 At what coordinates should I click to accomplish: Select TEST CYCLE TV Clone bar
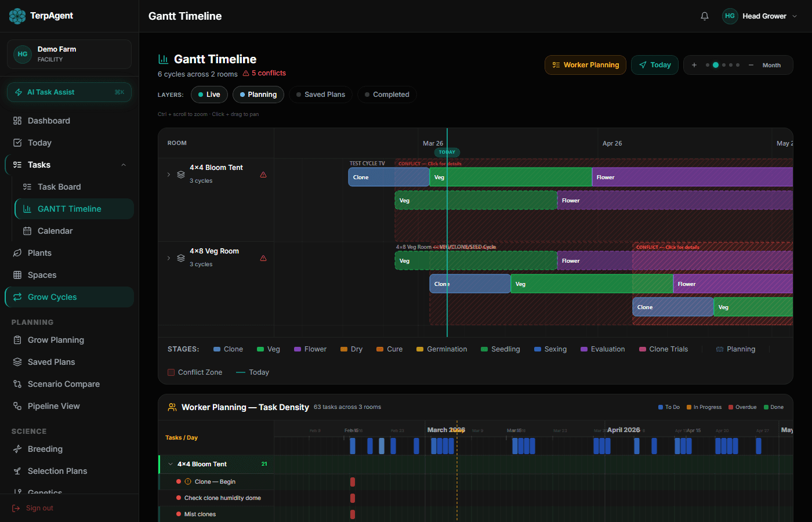pyautogui.click(x=389, y=177)
